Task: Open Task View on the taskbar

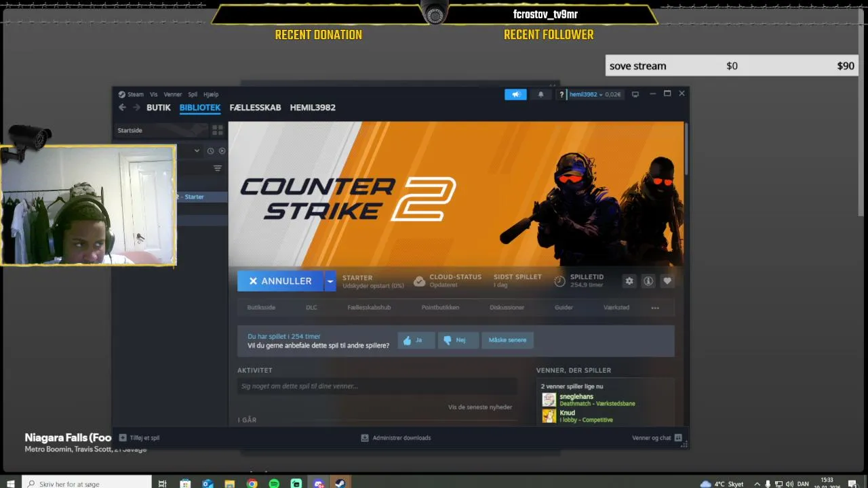Action: click(x=162, y=483)
